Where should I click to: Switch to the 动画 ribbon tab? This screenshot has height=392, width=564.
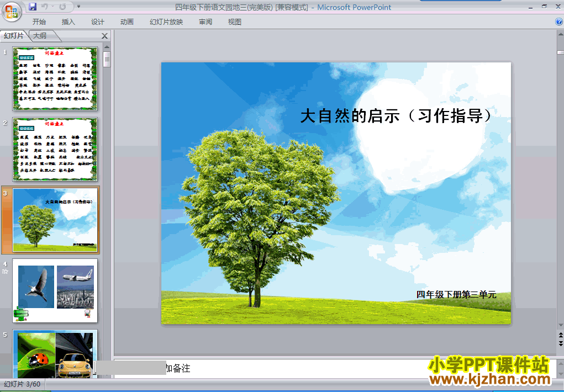coord(126,22)
